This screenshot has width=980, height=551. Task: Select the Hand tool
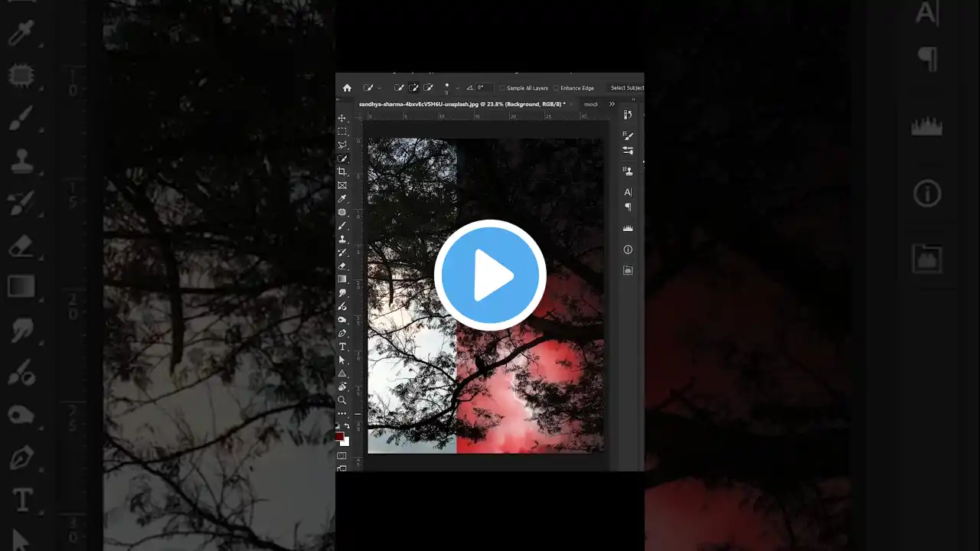point(342,386)
